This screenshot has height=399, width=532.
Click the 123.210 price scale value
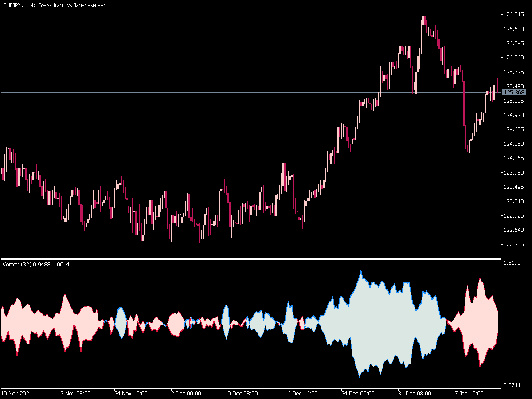tap(514, 201)
